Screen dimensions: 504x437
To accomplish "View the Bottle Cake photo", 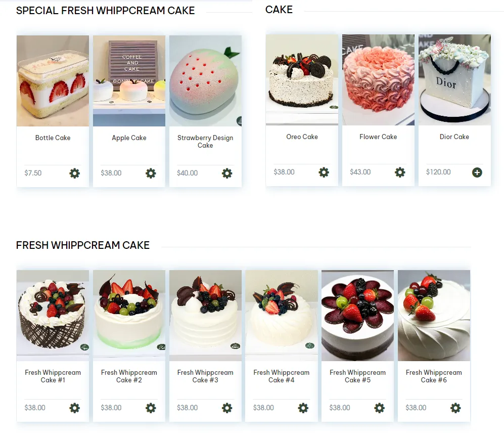I will point(53,81).
